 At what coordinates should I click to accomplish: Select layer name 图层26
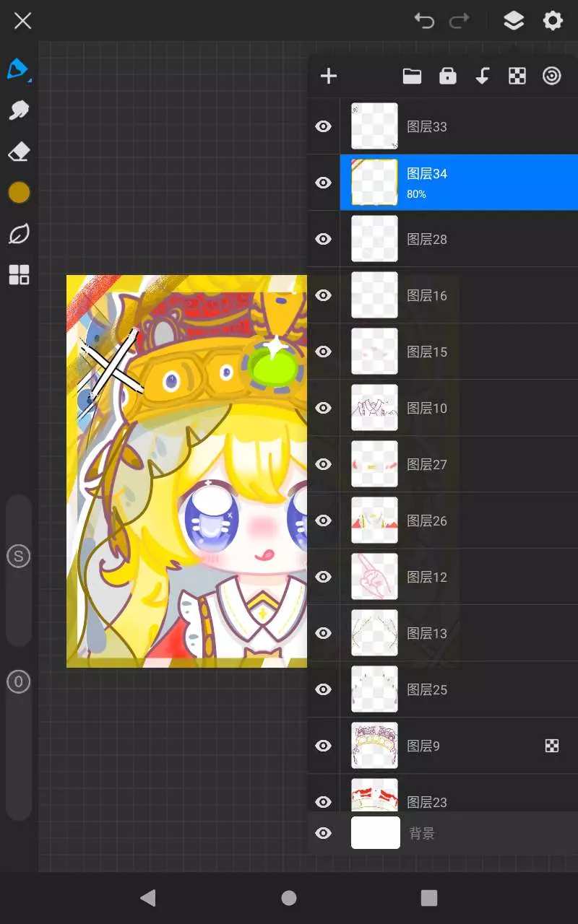point(427,520)
